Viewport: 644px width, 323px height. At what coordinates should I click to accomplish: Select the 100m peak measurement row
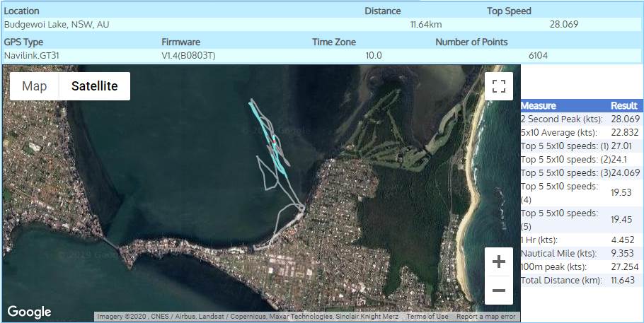pos(580,266)
